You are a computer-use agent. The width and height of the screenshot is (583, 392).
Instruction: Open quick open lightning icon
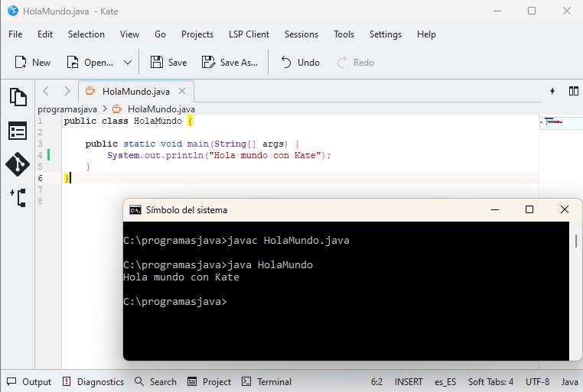[x=552, y=91]
